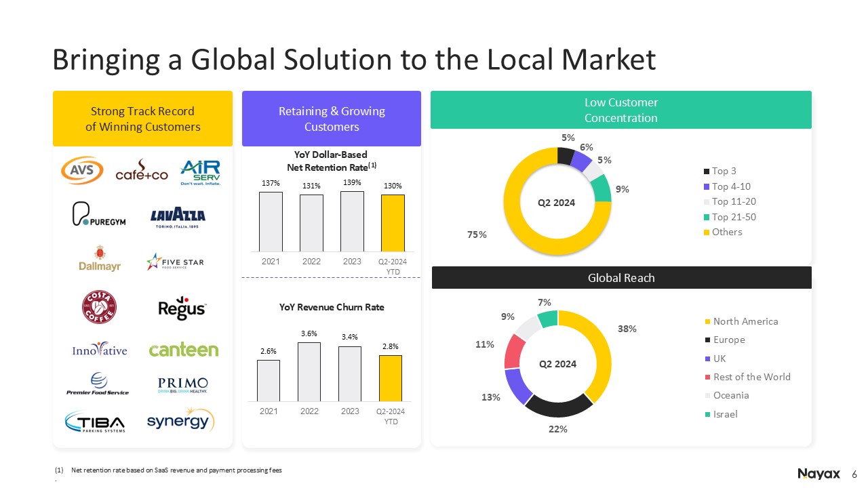Click the Five Star Food Service logo
The width and height of the screenshot is (868, 488).
point(174,262)
